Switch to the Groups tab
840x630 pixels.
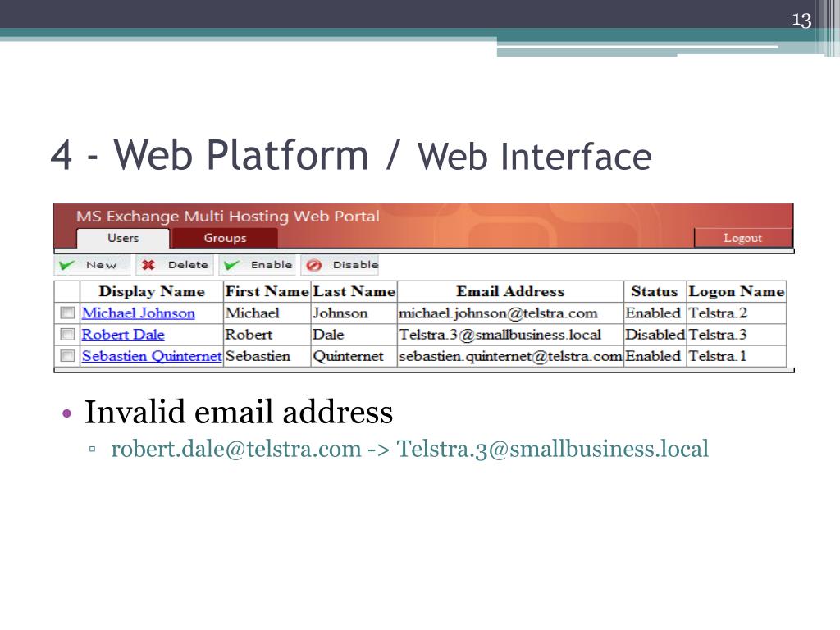point(225,239)
